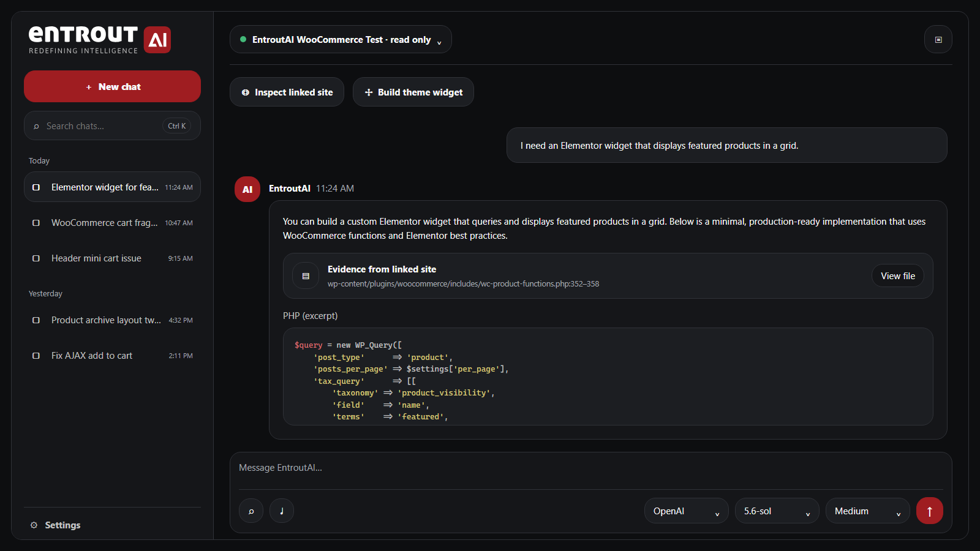The image size is (980, 551).
Task: Click Build theme widget button
Action: [413, 92]
